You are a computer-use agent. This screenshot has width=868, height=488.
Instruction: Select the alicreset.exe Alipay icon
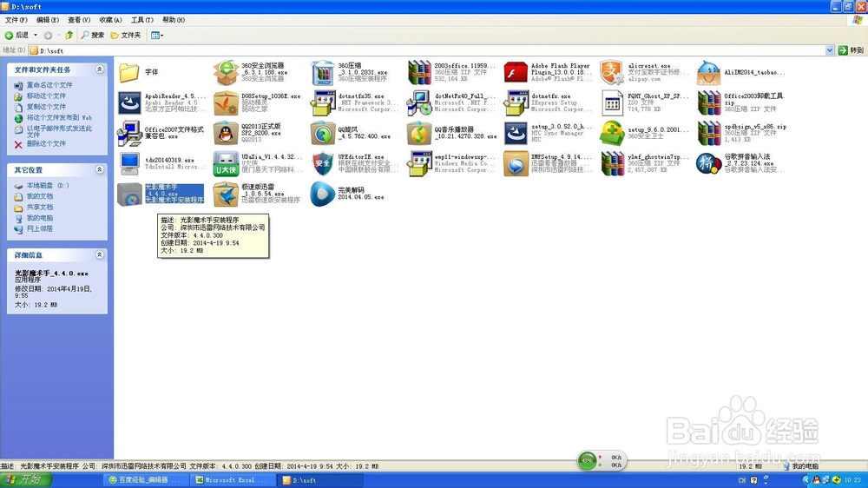click(612, 73)
